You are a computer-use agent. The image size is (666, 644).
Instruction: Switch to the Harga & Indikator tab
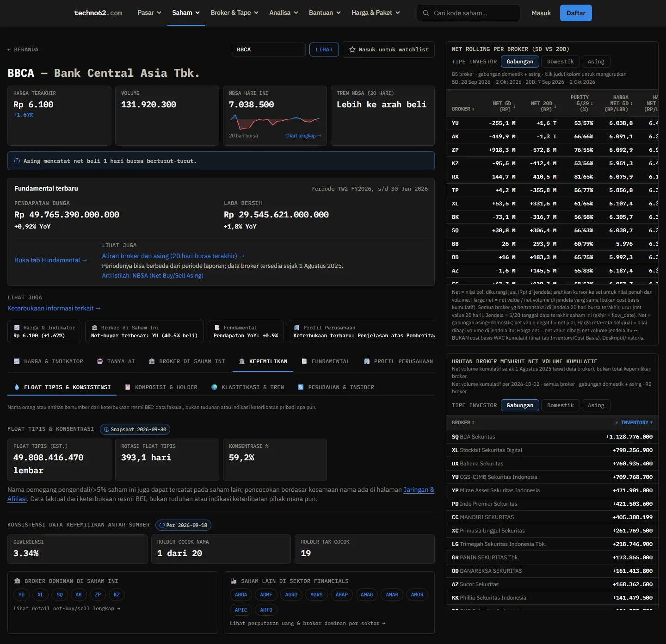(49, 361)
